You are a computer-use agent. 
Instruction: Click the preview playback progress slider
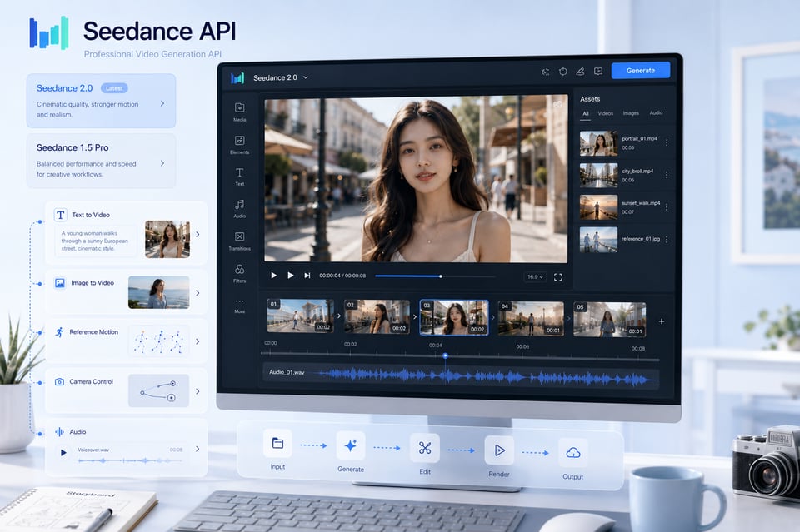click(x=435, y=276)
